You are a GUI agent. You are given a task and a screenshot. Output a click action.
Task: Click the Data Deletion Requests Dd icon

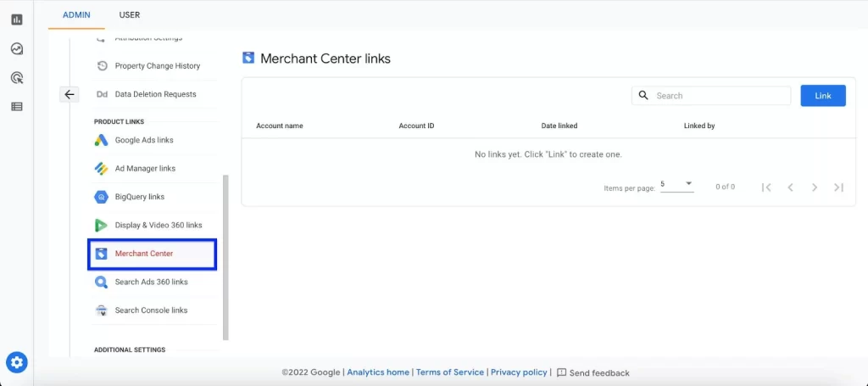102,94
